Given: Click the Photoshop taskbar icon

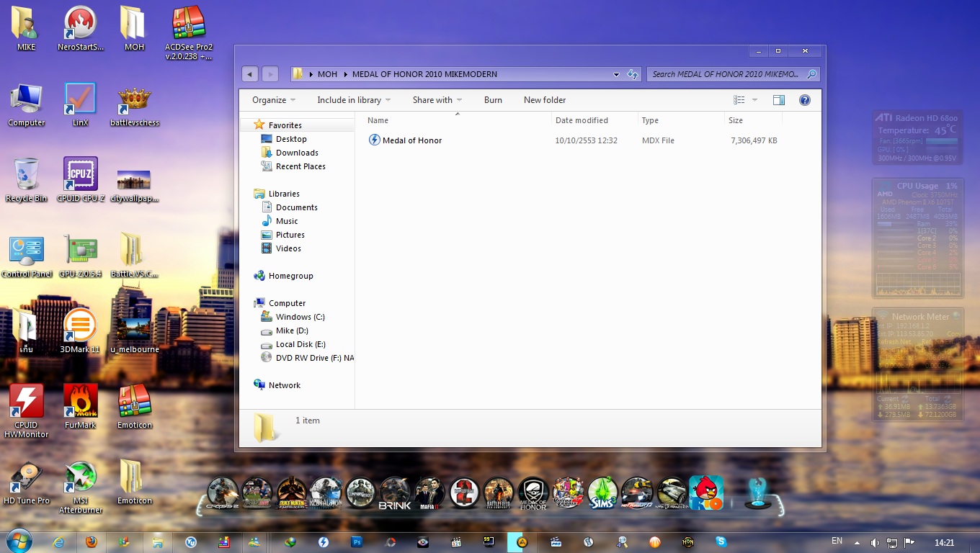Looking at the screenshot, I should click(357, 542).
